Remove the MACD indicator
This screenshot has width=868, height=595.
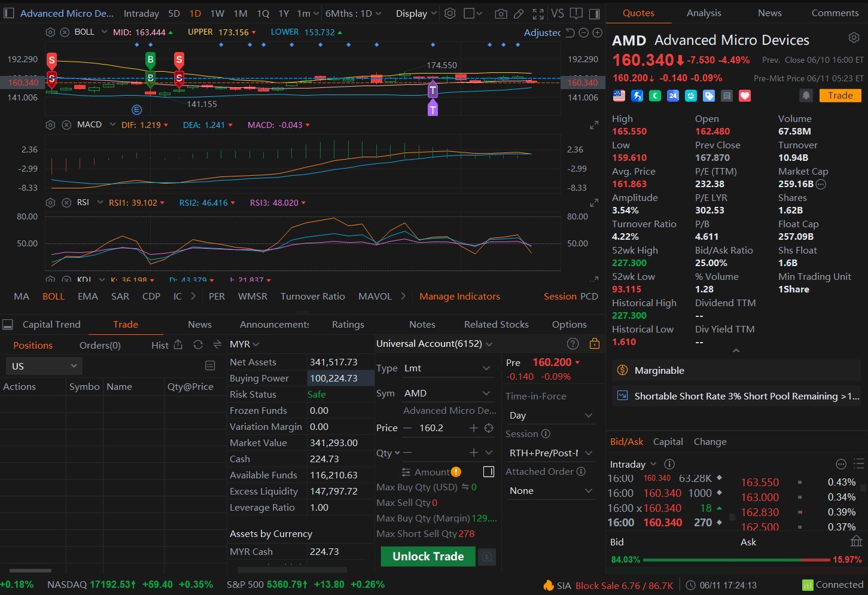click(66, 125)
